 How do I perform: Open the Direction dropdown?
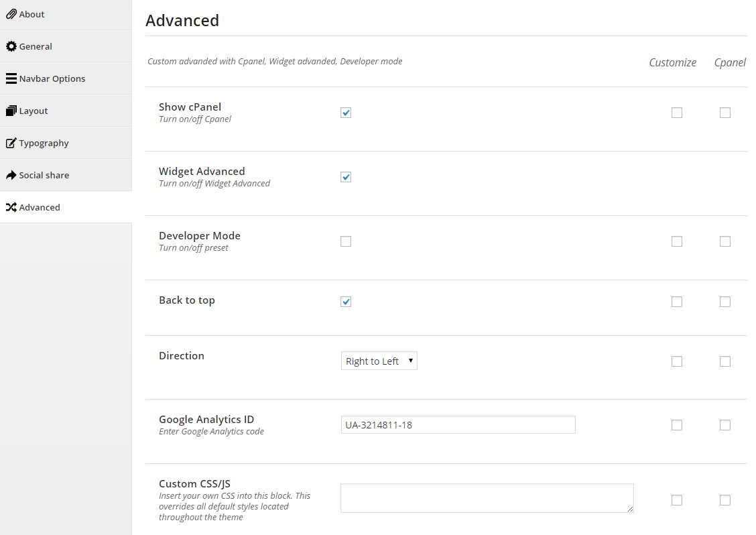[379, 361]
